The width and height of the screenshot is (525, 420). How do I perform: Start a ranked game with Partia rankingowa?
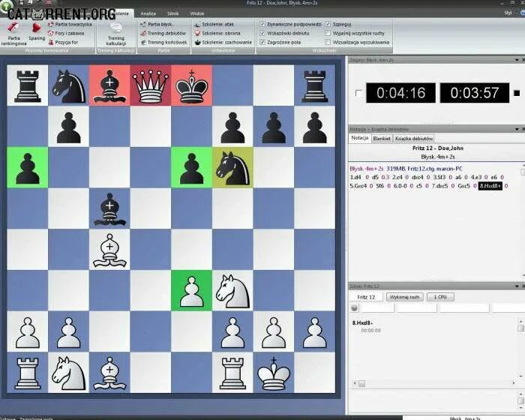pos(13,34)
